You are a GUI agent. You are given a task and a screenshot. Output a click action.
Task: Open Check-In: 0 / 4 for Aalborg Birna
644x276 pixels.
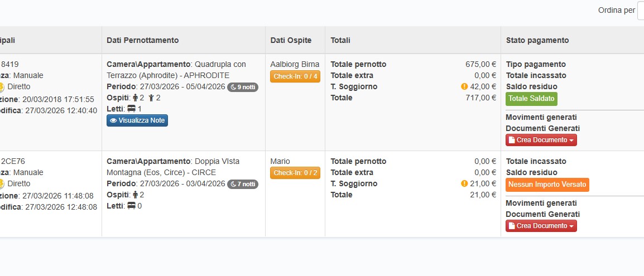pos(295,76)
